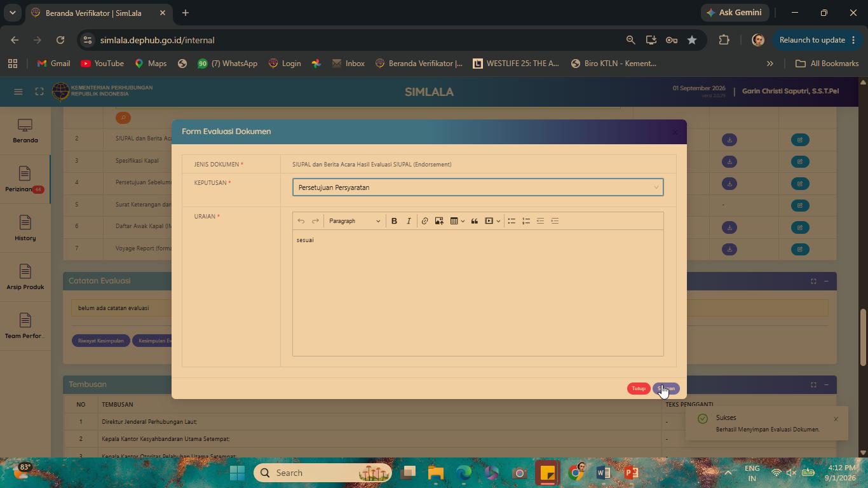Open the Paragraph heading style dropdown
The width and height of the screenshot is (868, 488).
354,221
